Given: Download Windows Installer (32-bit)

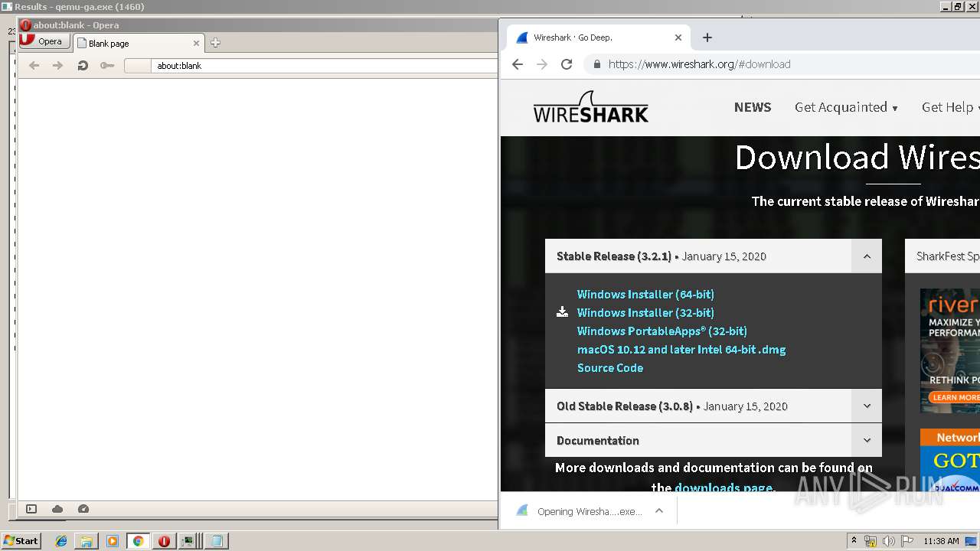Looking at the screenshot, I should coord(645,313).
